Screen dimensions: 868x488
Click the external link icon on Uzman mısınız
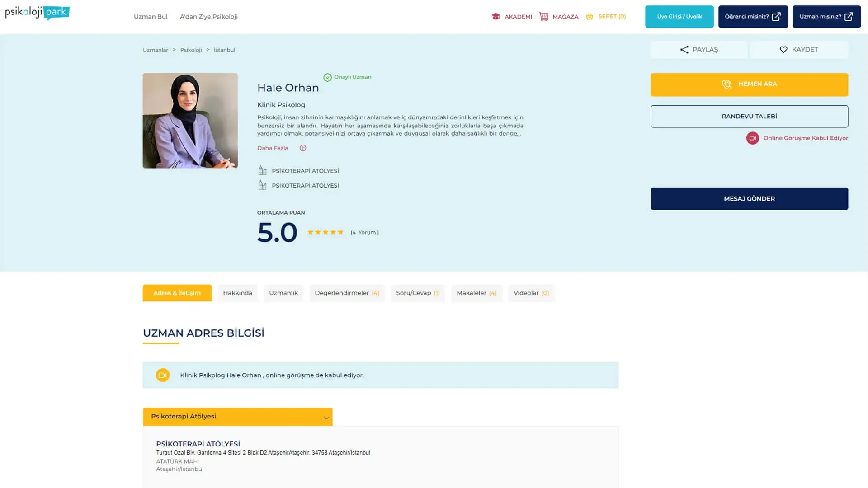(x=849, y=17)
